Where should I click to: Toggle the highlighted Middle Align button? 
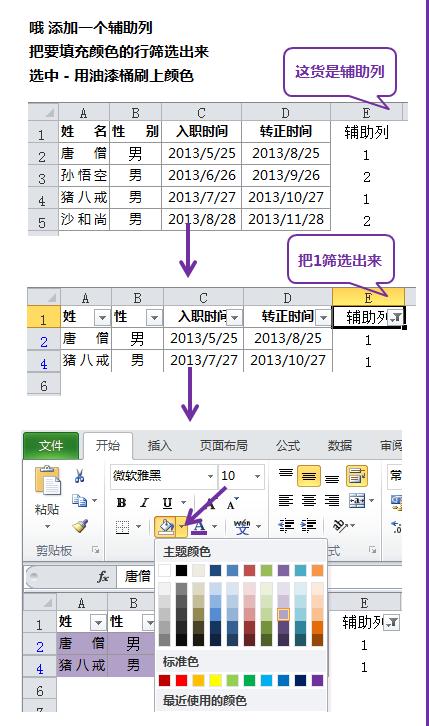(309, 476)
